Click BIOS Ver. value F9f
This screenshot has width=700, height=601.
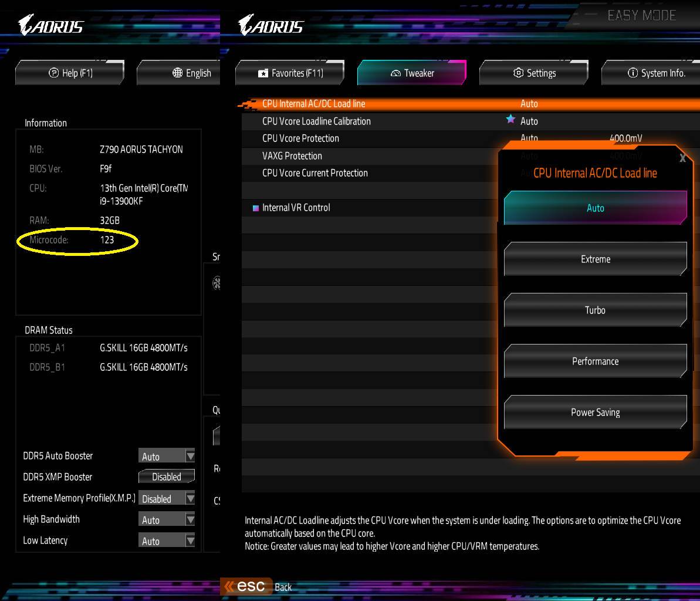click(x=106, y=169)
